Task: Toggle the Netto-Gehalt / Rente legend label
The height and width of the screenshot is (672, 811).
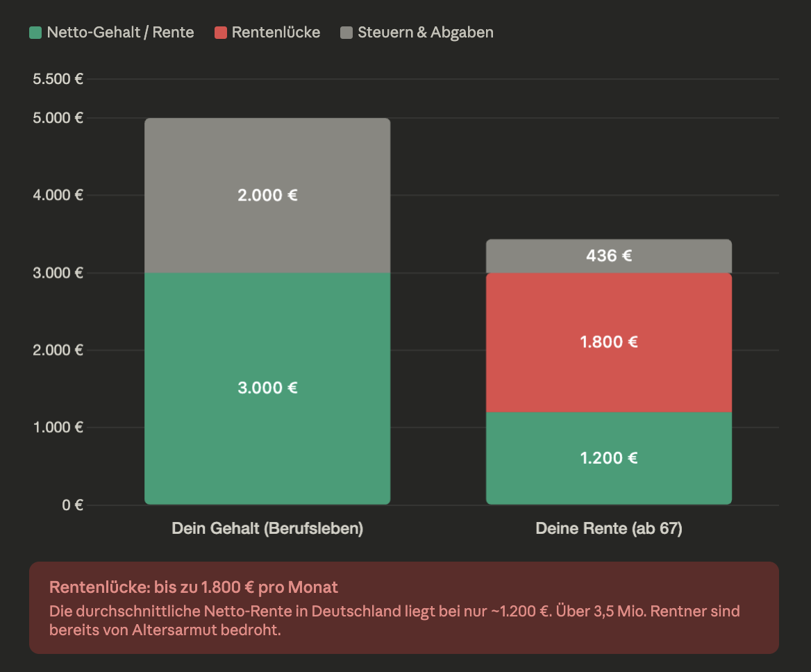Action: (120, 33)
